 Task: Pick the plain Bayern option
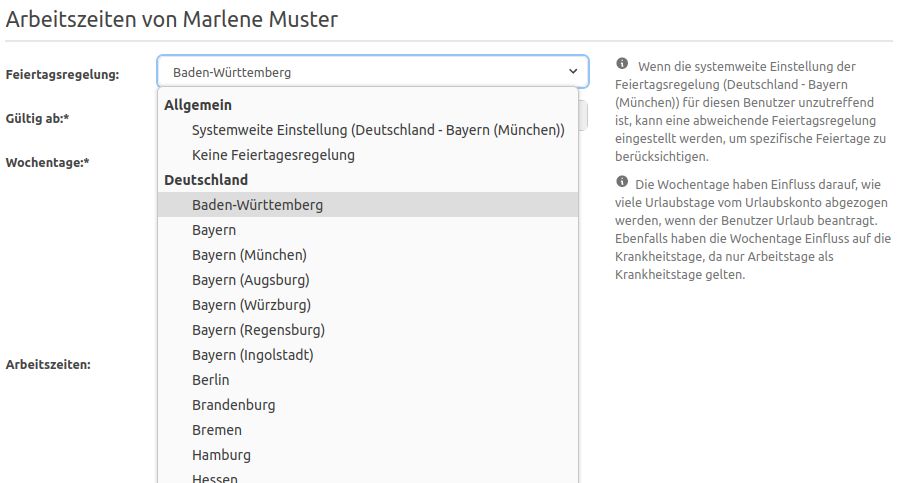point(368,230)
